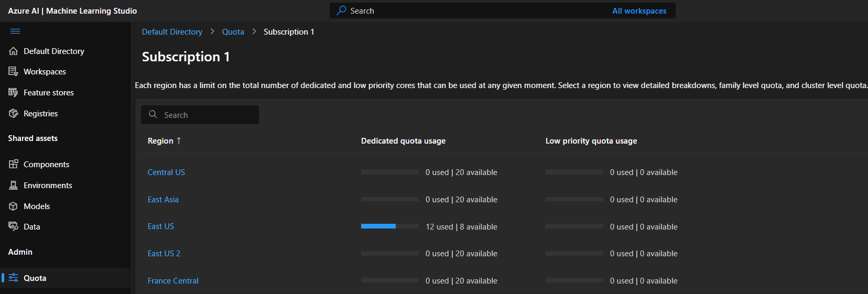Image resolution: width=868 pixels, height=294 pixels.
Task: Click the Quota breadcrumb link
Action: tap(233, 32)
